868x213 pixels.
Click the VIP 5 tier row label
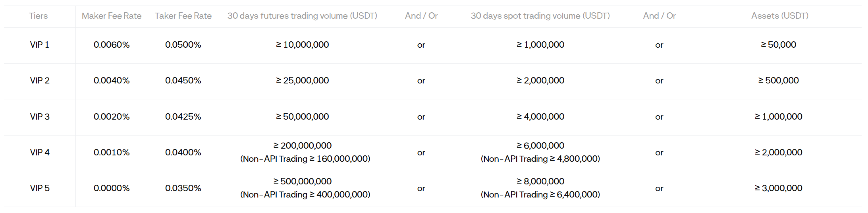click(40, 188)
